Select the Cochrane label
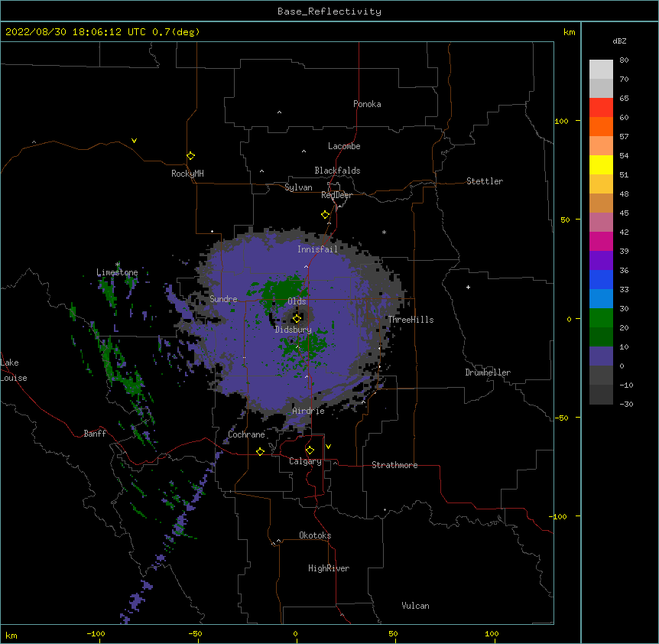The image size is (659, 644). click(x=246, y=434)
